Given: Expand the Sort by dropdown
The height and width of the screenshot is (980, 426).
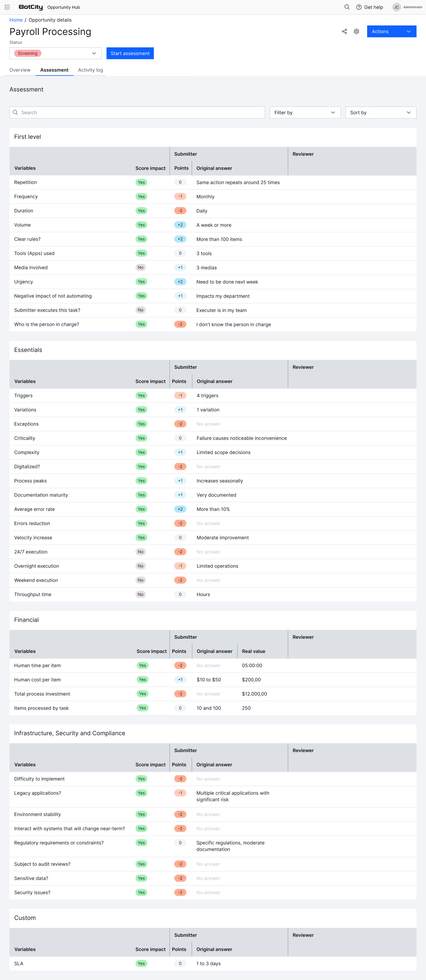Looking at the screenshot, I should tap(380, 112).
